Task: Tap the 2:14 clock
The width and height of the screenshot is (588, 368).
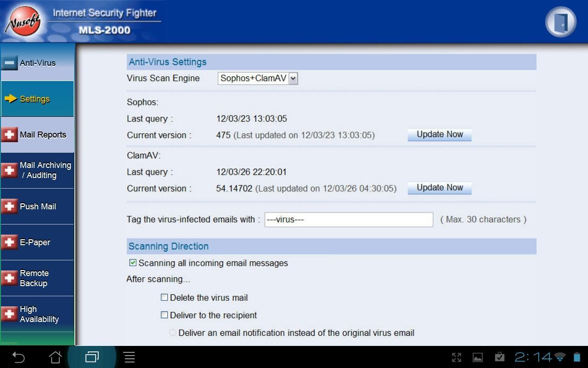Action: [x=533, y=357]
